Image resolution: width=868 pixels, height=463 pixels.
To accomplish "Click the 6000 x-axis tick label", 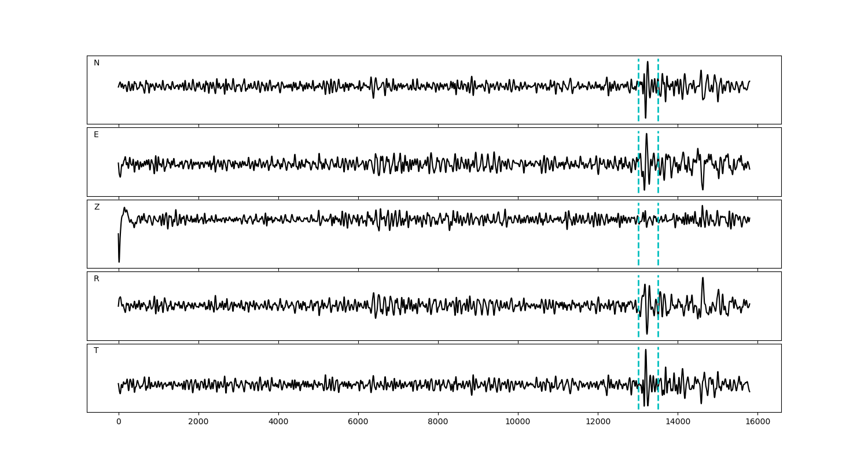I will [358, 422].
